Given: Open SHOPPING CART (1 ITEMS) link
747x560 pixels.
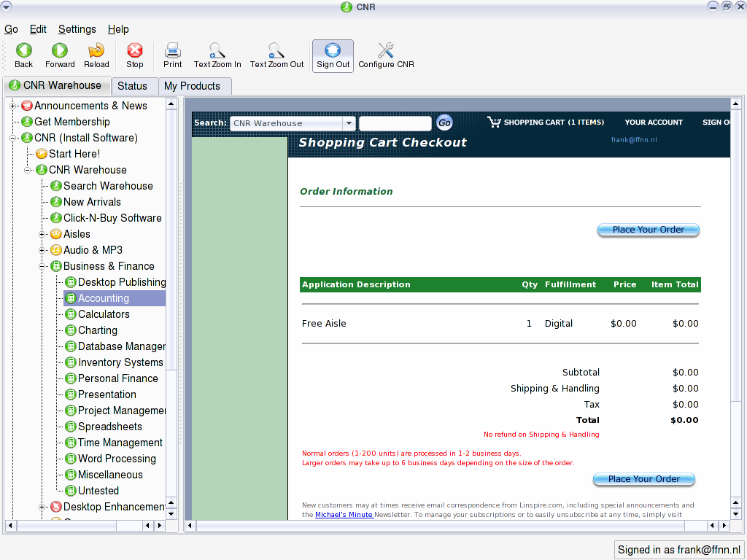Looking at the screenshot, I should coord(554,122).
